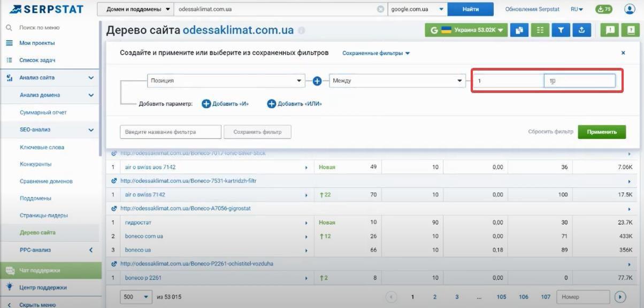Click the Применить button

[602, 132]
